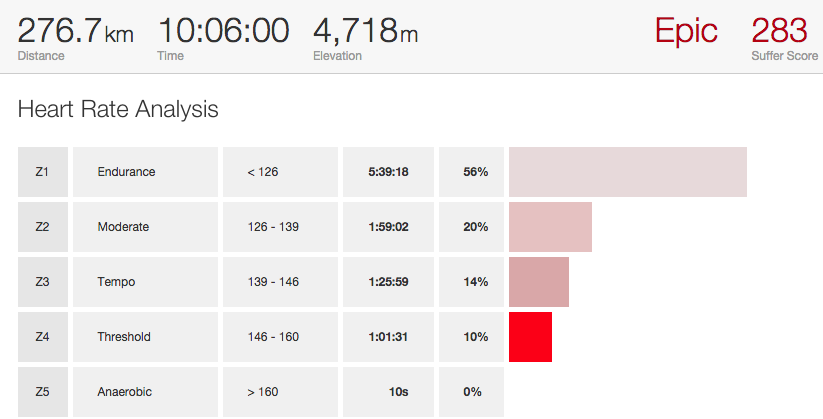The width and height of the screenshot is (823, 419).
Task: Select the Z2 zone label cell
Action: pyautogui.click(x=42, y=227)
